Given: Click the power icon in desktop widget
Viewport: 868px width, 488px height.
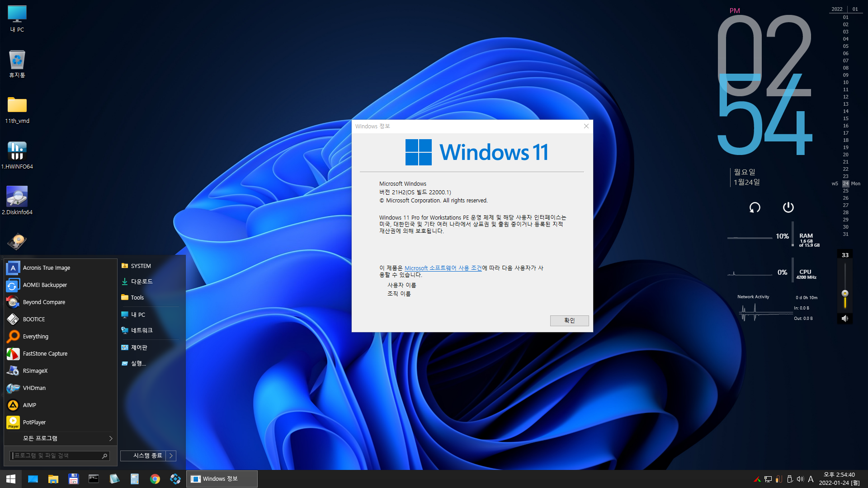Looking at the screenshot, I should coord(788,207).
